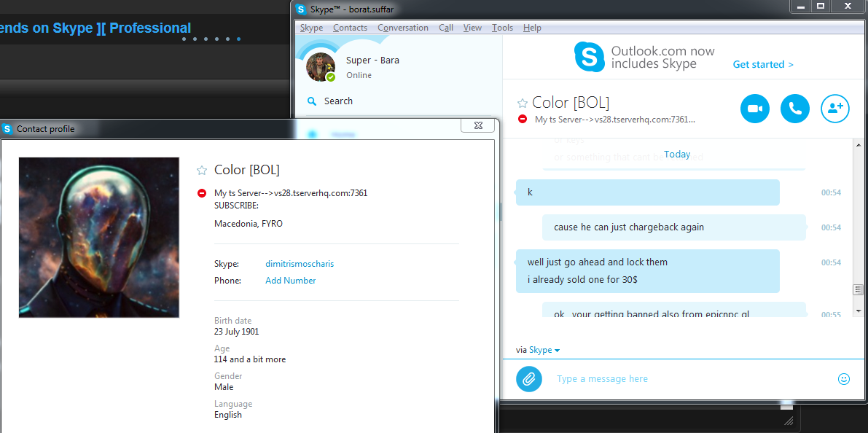Click the SUBSCRIBE: mood text
Screen dimensions: 868x433
click(x=236, y=206)
